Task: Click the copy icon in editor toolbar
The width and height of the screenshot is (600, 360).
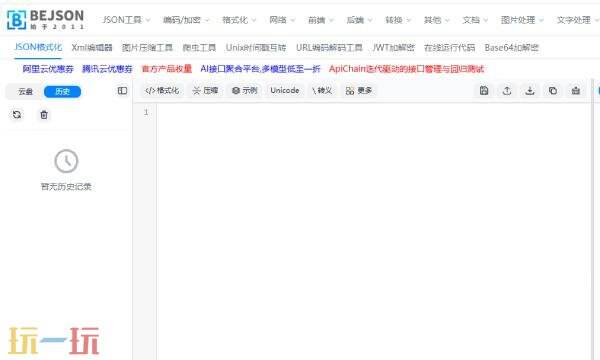Action: click(x=553, y=90)
